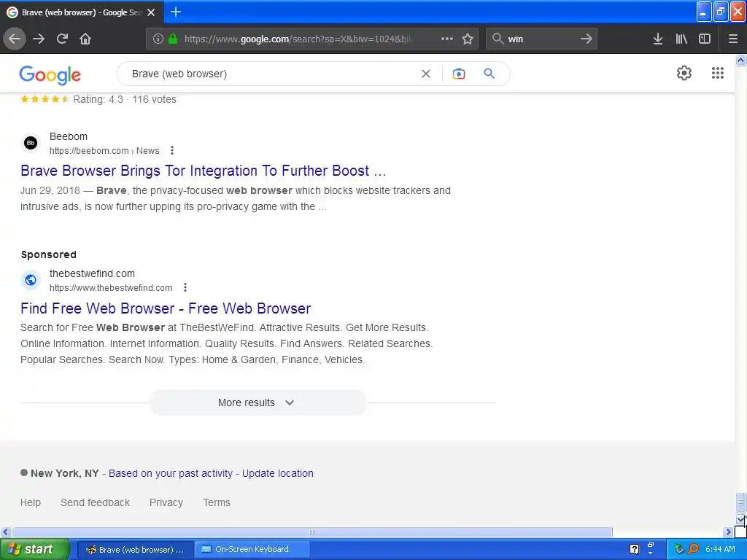Open Send feedback footer link

tap(95, 502)
